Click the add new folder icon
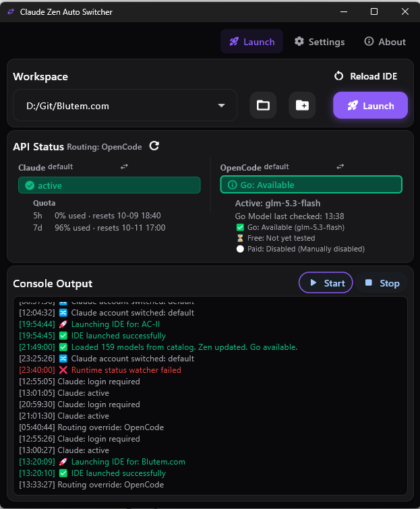 [302, 105]
